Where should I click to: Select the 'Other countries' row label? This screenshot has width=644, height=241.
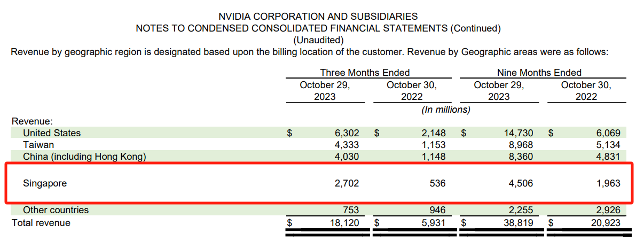(56, 210)
